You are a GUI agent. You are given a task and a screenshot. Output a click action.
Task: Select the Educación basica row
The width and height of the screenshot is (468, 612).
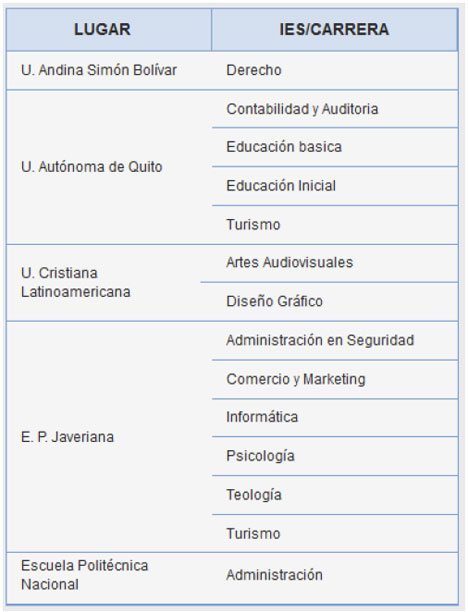click(335, 147)
